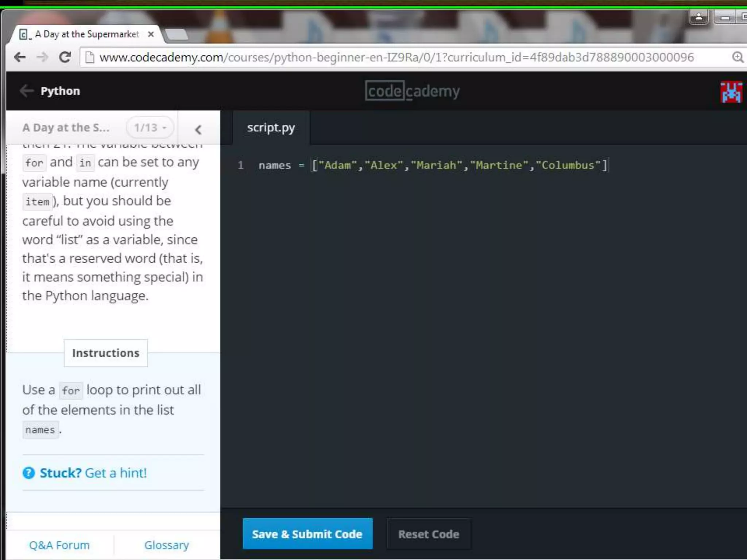Click the Codecademy logo
This screenshot has height=560, width=747.
412,91
